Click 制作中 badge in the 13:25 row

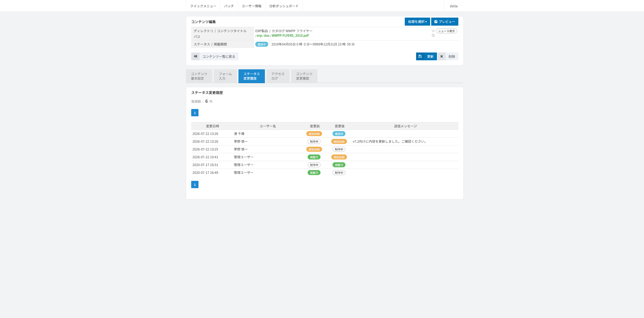click(x=339, y=149)
